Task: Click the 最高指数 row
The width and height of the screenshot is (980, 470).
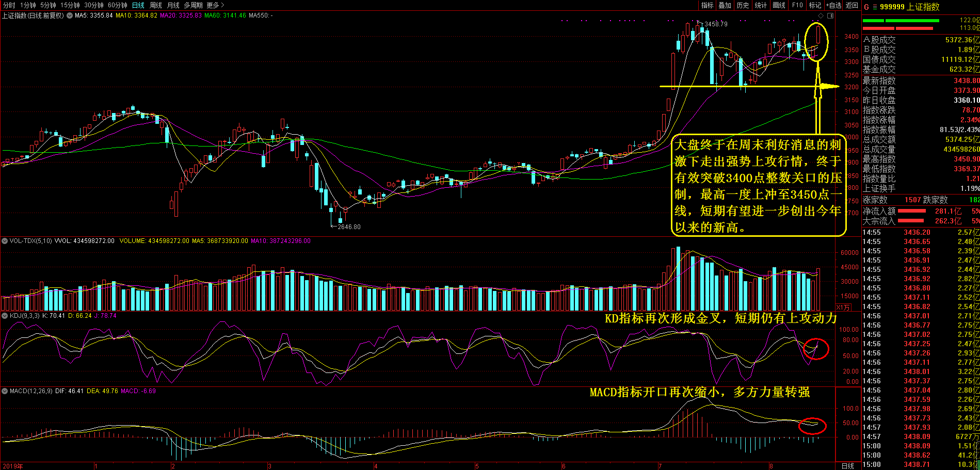Action: (921, 159)
